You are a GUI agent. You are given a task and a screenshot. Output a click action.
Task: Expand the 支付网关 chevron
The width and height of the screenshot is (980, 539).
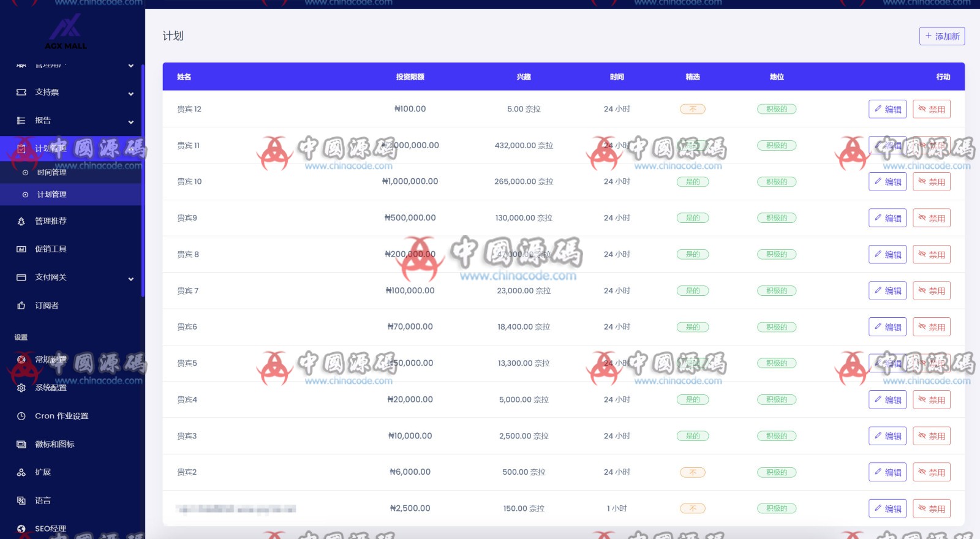click(x=130, y=279)
